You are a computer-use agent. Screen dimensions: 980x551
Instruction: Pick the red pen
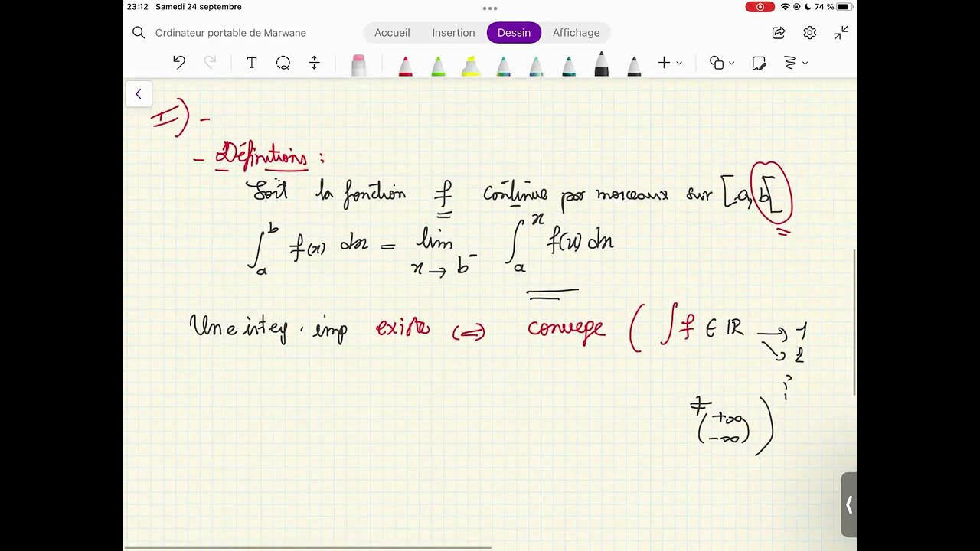pos(406,66)
